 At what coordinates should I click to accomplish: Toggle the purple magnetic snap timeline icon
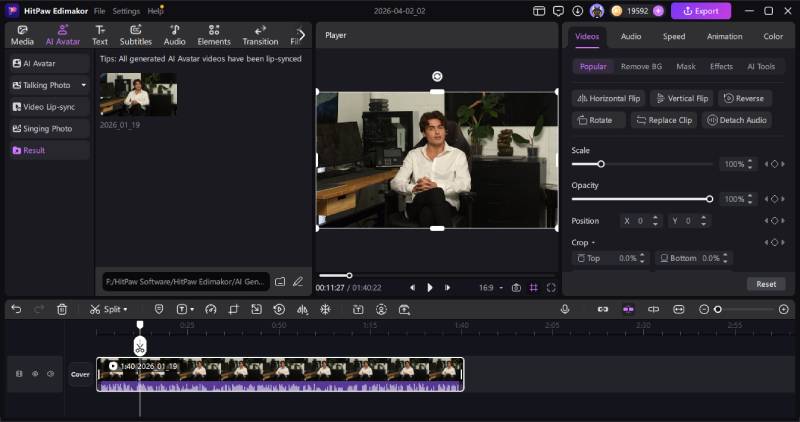(628, 309)
